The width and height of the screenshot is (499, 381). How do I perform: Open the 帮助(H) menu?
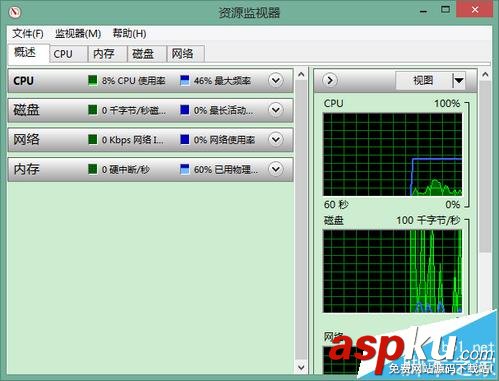pyautogui.click(x=129, y=34)
